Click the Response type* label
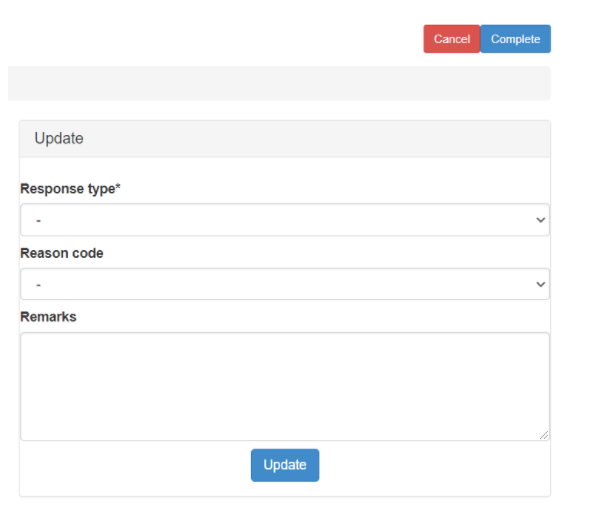 pos(70,189)
